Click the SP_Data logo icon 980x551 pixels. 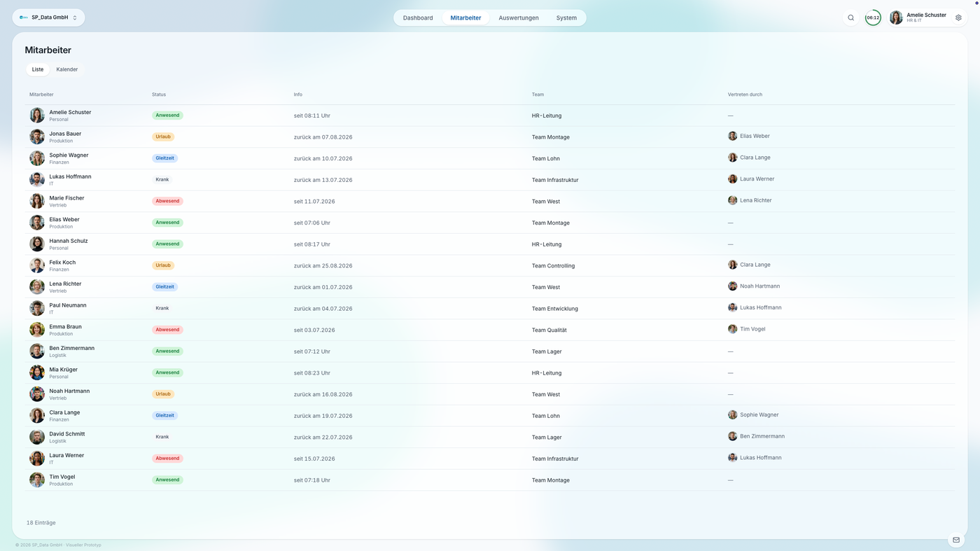tap(24, 18)
